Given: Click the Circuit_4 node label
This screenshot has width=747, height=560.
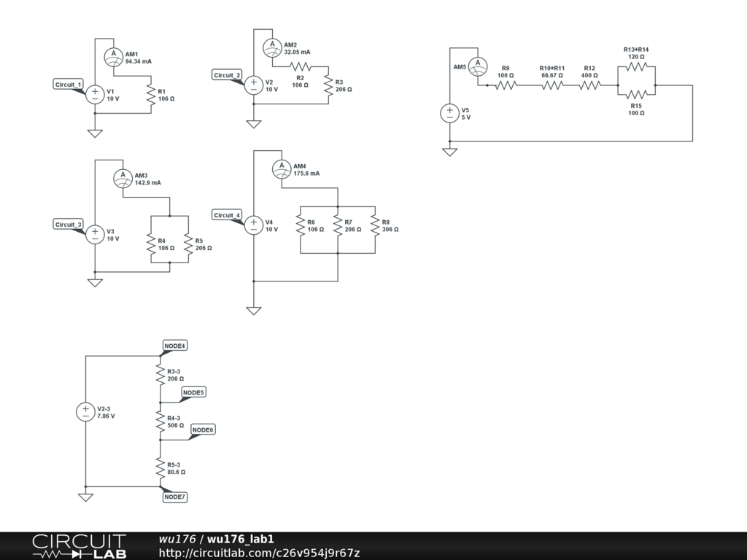Looking at the screenshot, I should (x=227, y=215).
